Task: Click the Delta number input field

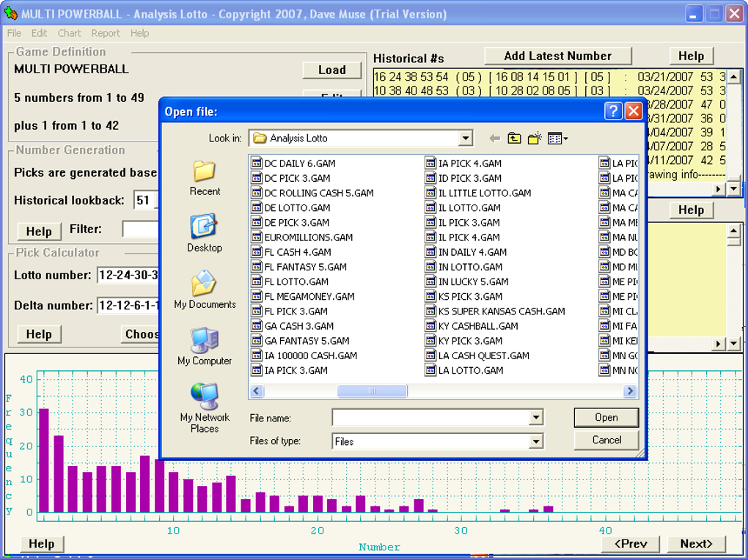Action: 128,305
